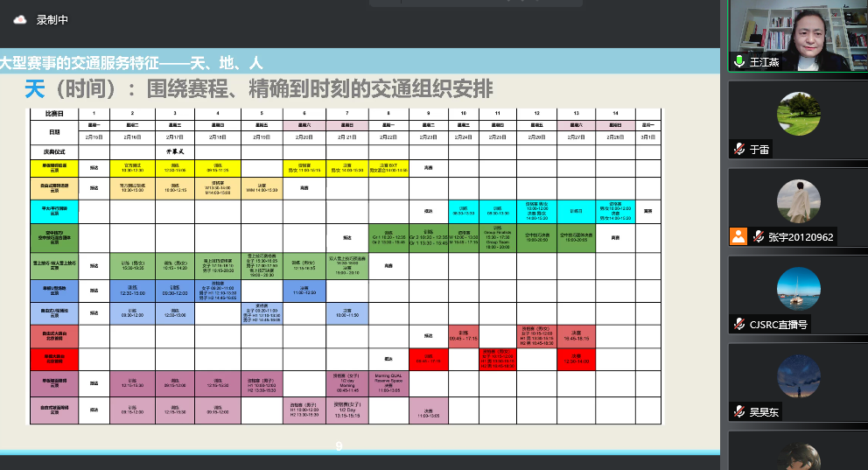This screenshot has height=470, width=868.
Task: Click slide page number 9
Action: [340, 447]
